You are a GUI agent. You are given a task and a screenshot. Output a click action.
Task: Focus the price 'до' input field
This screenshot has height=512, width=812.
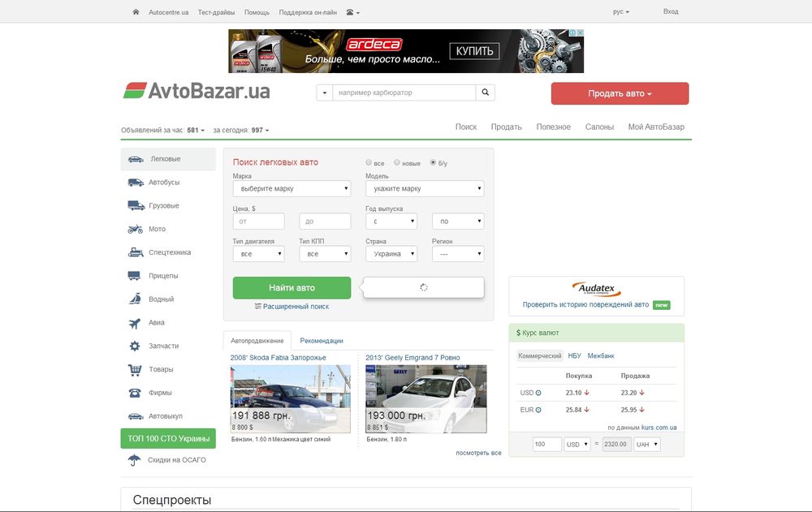325,221
